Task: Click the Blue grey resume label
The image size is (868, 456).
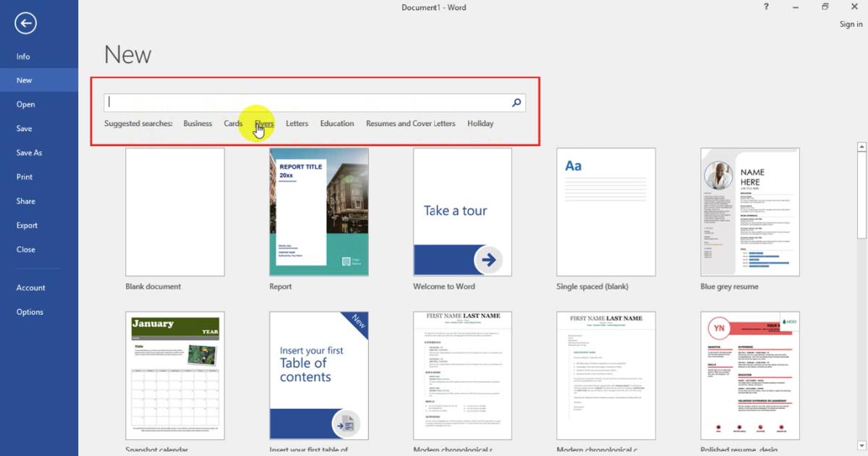Action: pos(729,287)
